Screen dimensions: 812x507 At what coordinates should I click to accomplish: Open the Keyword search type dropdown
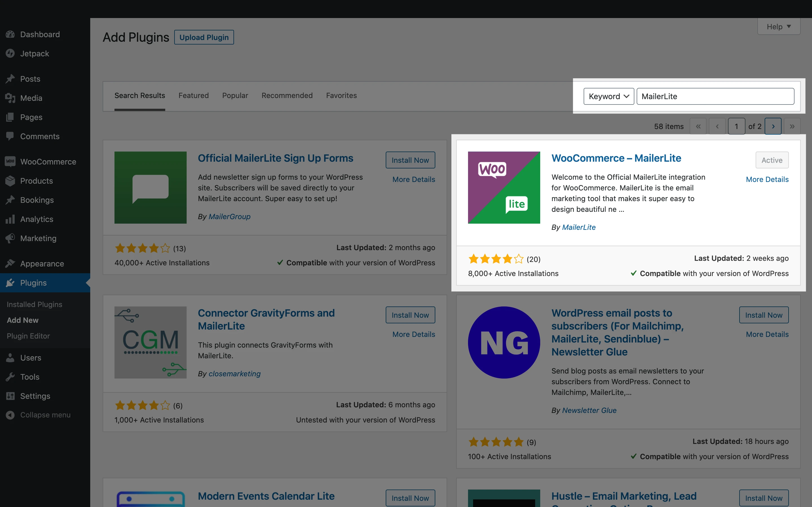pyautogui.click(x=608, y=97)
